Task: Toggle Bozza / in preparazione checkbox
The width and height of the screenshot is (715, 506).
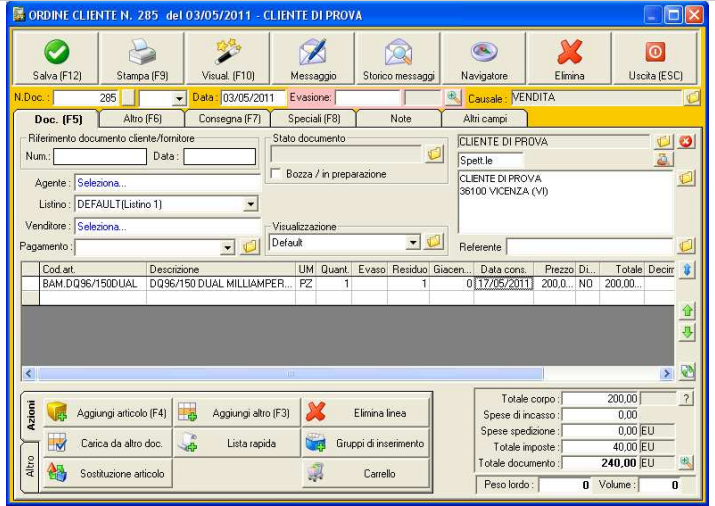Action: click(275, 174)
